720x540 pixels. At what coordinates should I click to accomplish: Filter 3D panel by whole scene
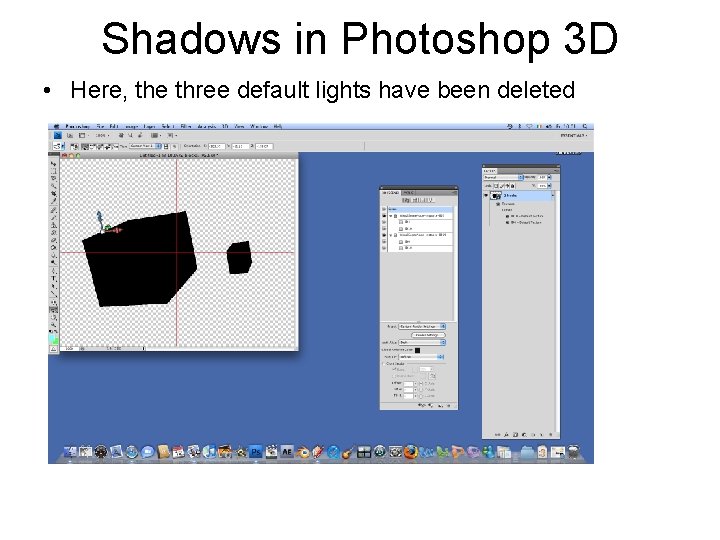[405, 200]
